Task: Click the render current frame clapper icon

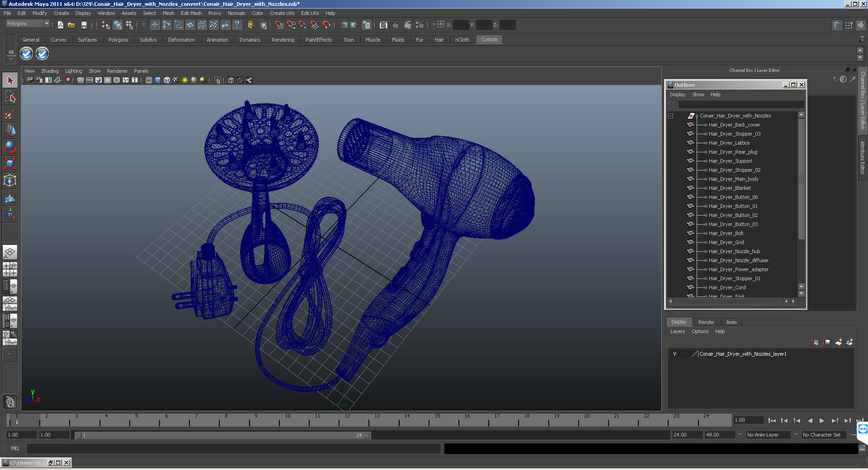Action: point(396,25)
